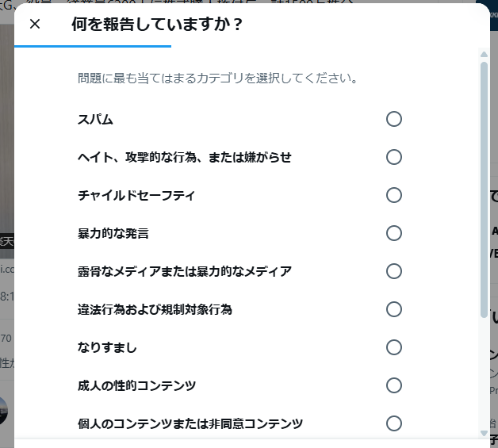Click the scrollbar up arrow
This screenshot has height=448, width=498.
pyautogui.click(x=484, y=55)
